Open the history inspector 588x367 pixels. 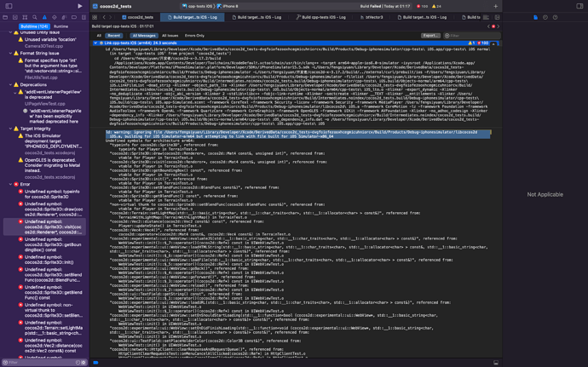(545, 17)
